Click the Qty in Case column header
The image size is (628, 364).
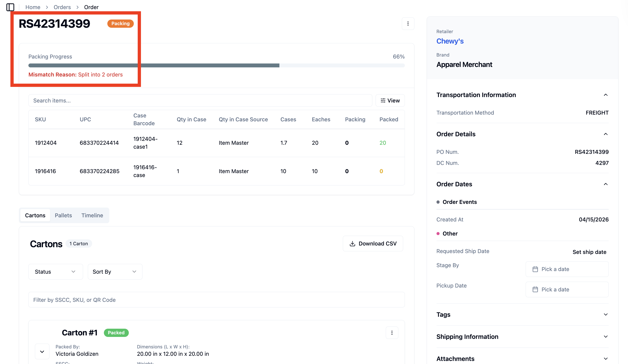coord(191,120)
